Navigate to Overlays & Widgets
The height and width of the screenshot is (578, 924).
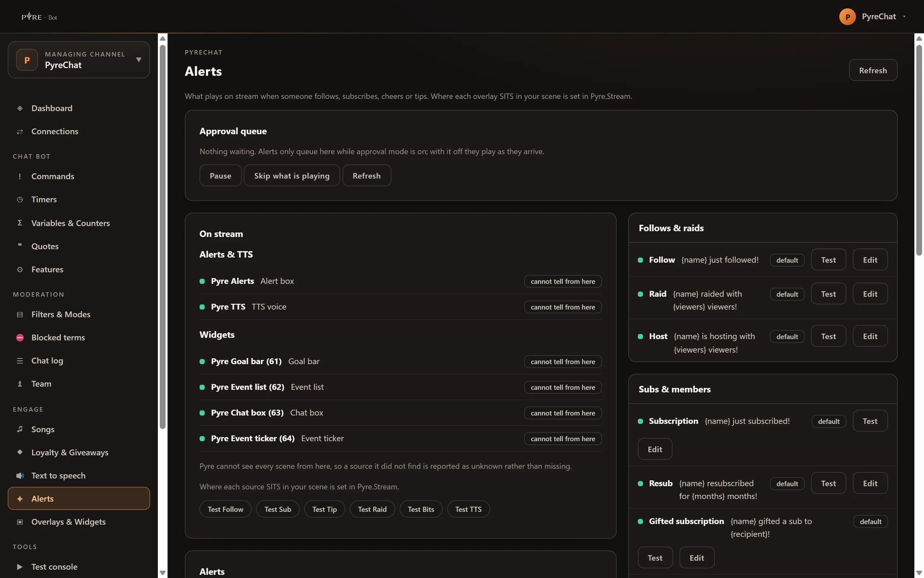79,522
